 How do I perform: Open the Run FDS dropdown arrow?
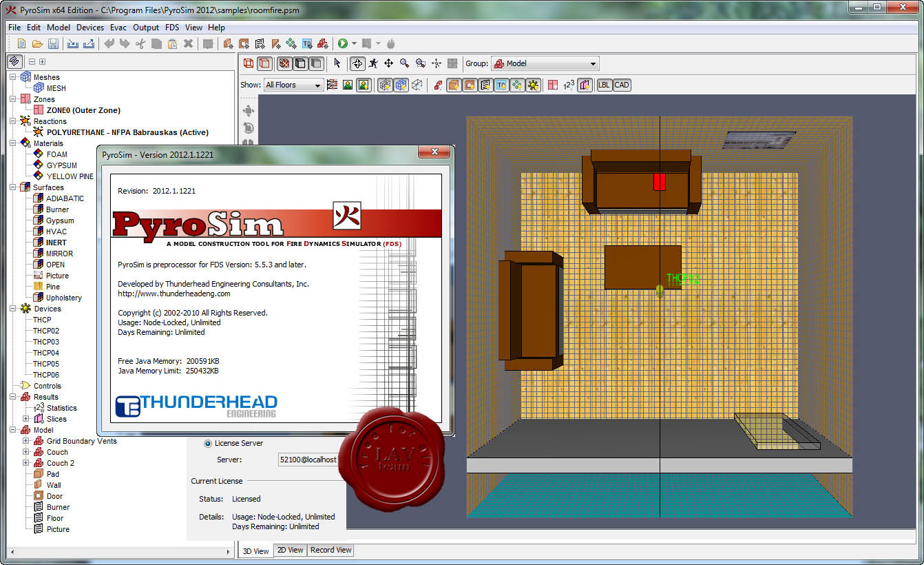pos(354,43)
